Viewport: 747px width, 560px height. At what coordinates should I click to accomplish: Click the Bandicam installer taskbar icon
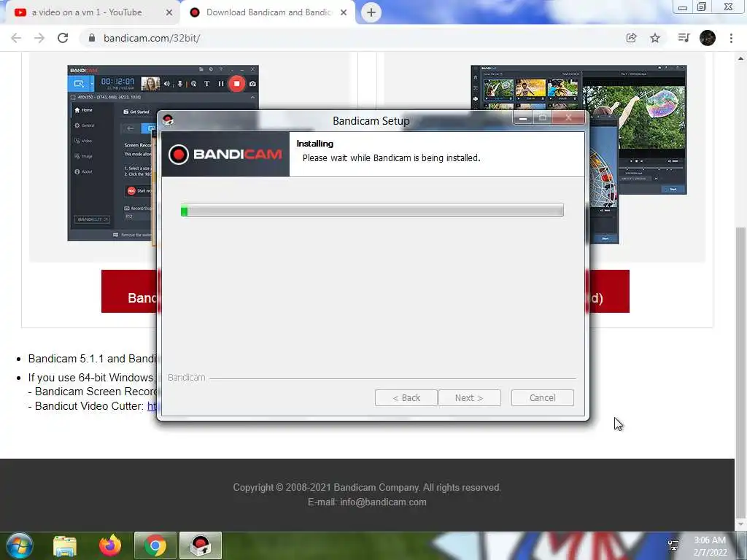click(x=201, y=545)
